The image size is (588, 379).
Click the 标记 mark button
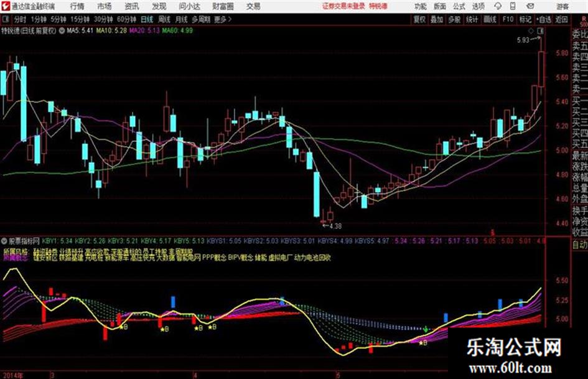pyautogui.click(x=525, y=19)
